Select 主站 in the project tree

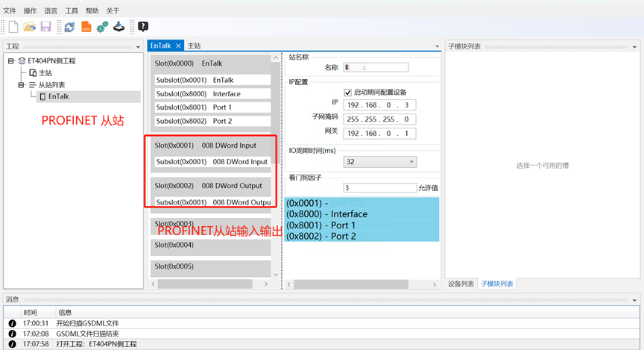tap(45, 73)
